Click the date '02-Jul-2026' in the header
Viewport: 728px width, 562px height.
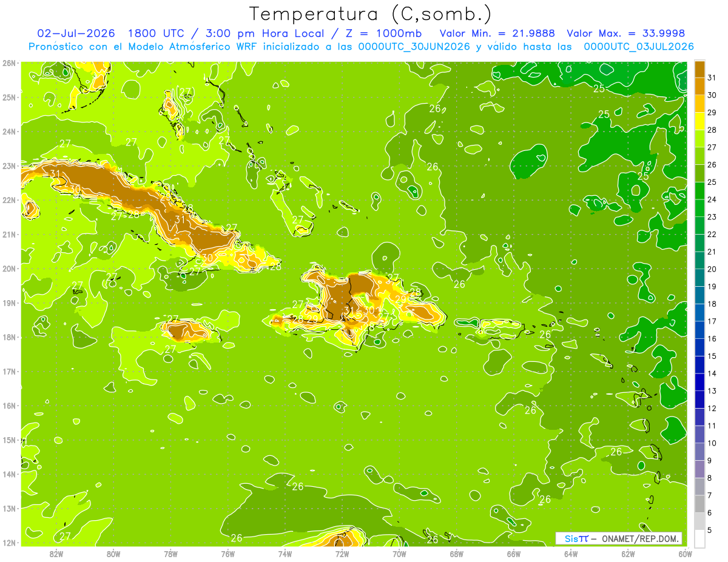[x=76, y=33]
